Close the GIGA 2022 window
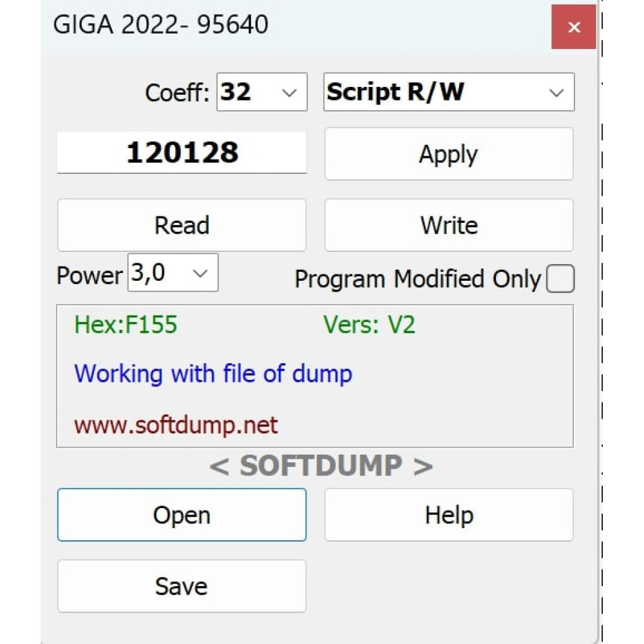644x644 pixels. tap(573, 27)
